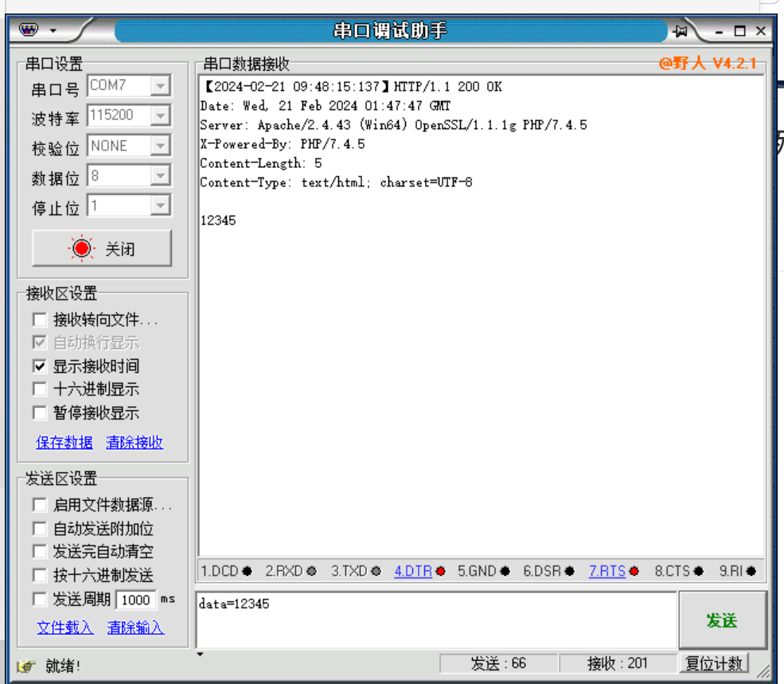
Task: Click the Content-Length: 5 line
Action: pos(261,163)
